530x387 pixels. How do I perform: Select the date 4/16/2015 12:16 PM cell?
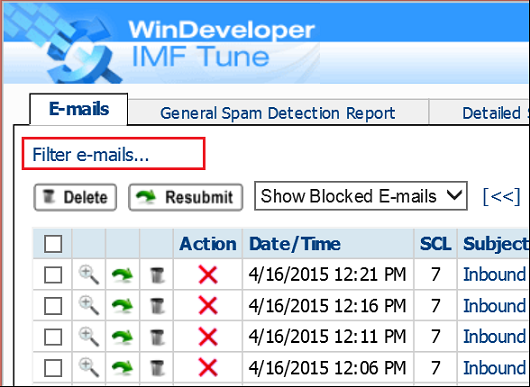pyautogui.click(x=328, y=306)
